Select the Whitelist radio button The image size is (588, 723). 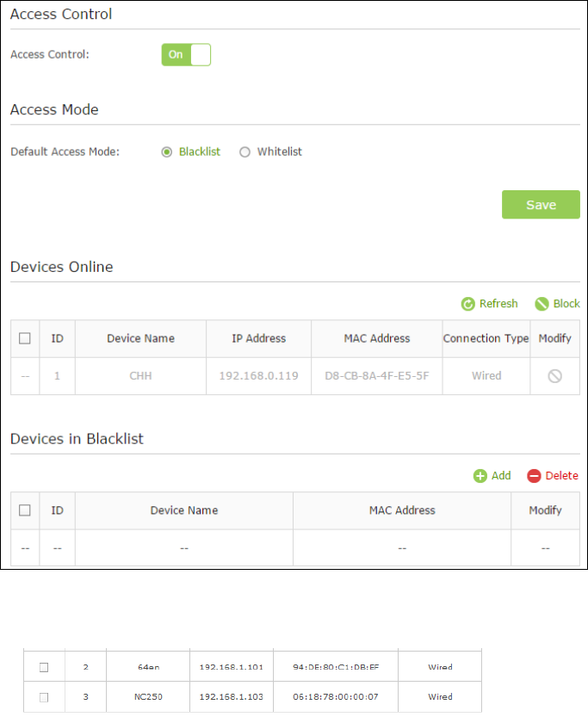pos(244,151)
